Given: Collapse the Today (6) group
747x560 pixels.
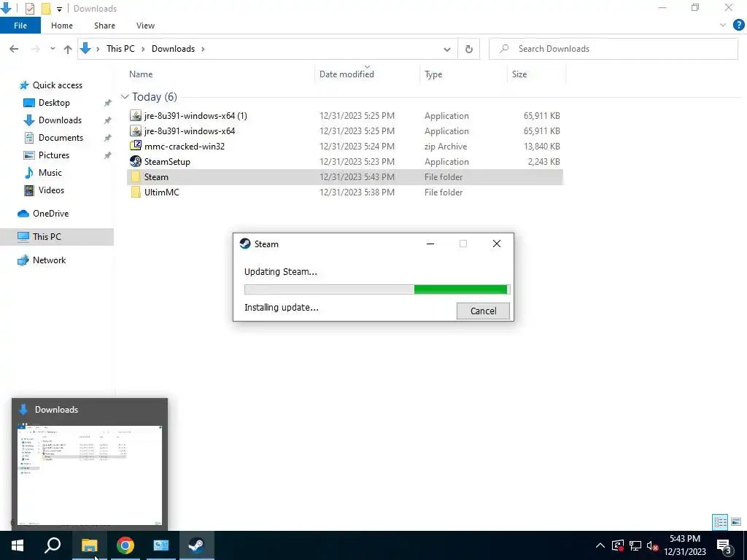Looking at the screenshot, I should tap(125, 97).
